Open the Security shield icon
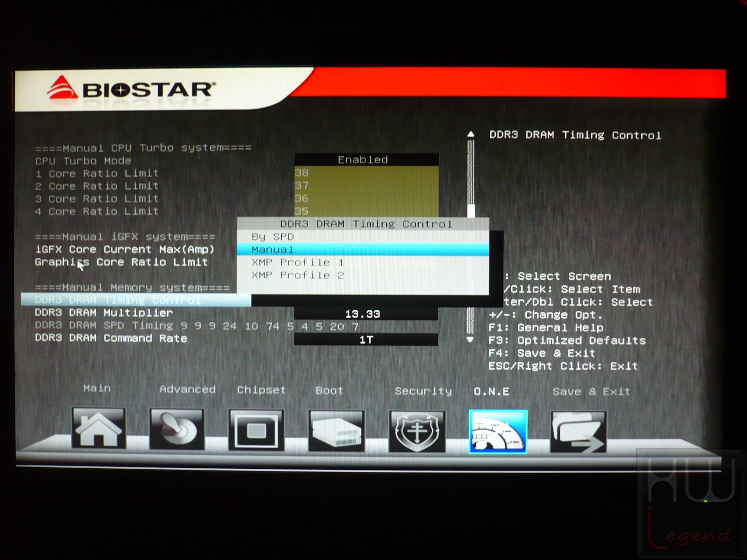The image size is (747, 560). 417,431
